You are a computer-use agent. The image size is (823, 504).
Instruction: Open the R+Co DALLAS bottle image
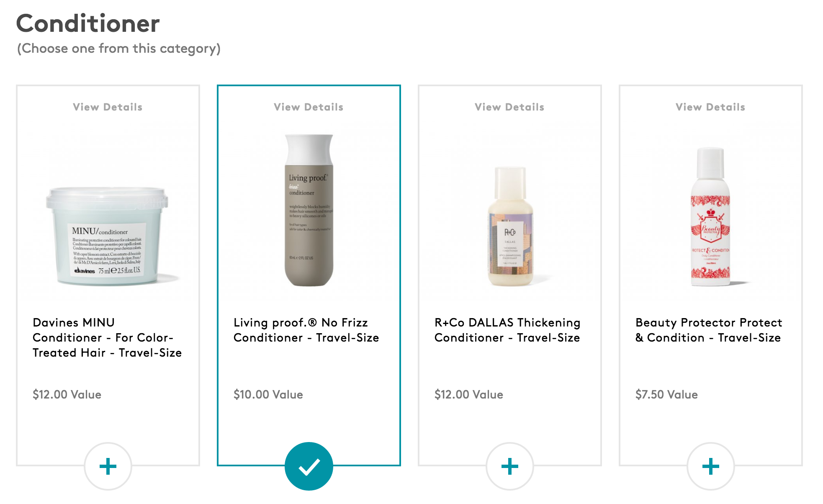pos(510,226)
